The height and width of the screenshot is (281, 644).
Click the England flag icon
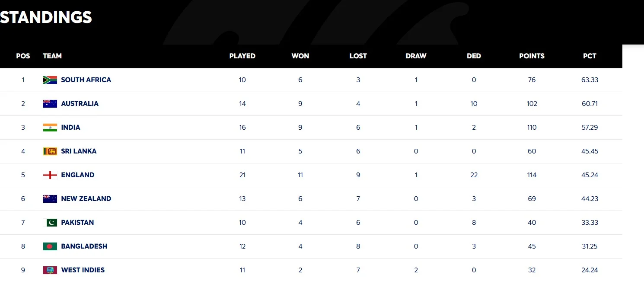coord(50,175)
